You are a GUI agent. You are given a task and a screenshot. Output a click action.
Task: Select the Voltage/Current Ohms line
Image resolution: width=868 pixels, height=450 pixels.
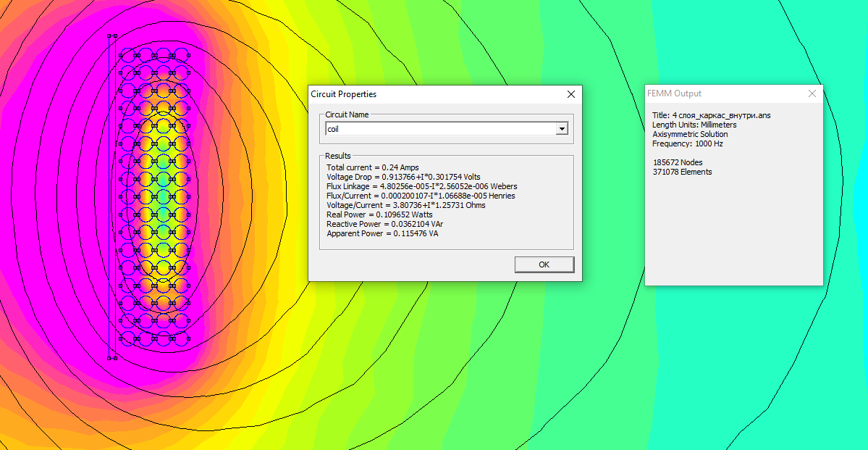click(406, 205)
